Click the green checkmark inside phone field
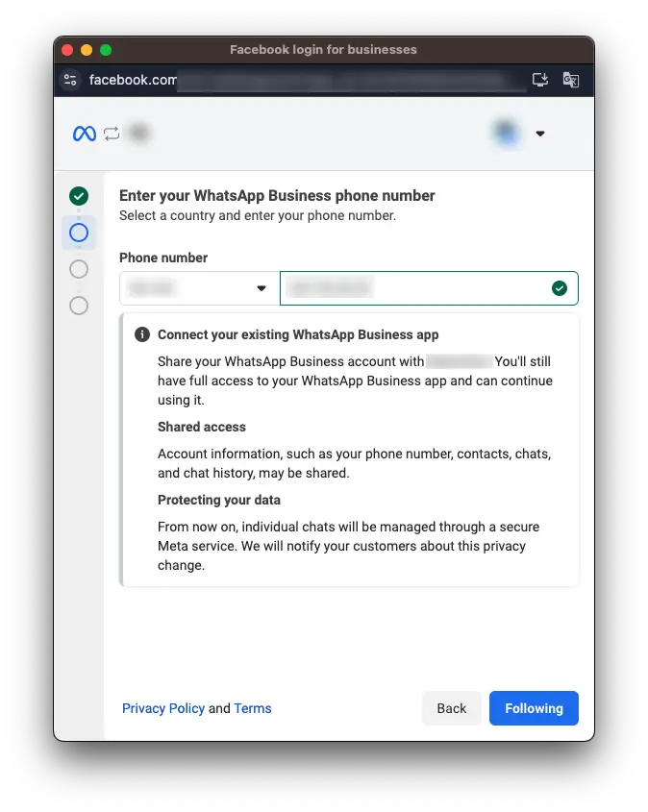Viewport: 648px width, 812px height. click(x=560, y=288)
